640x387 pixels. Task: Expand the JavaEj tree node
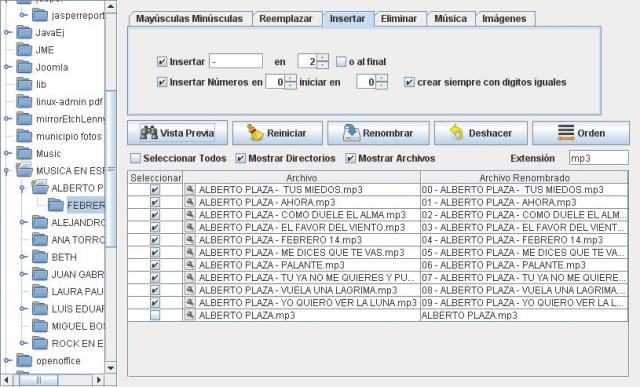coord(7,32)
